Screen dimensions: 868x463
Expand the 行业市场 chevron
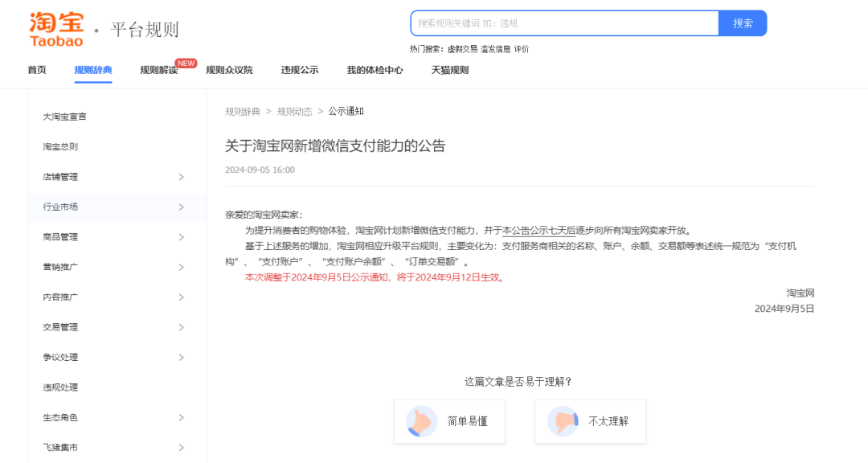181,207
